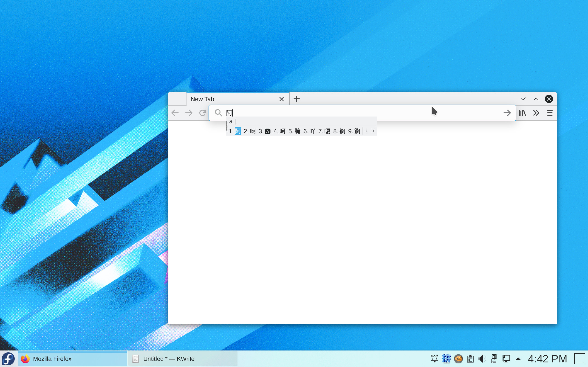Mute audio via the speaker tray icon
The image size is (588, 367).
(x=482, y=359)
